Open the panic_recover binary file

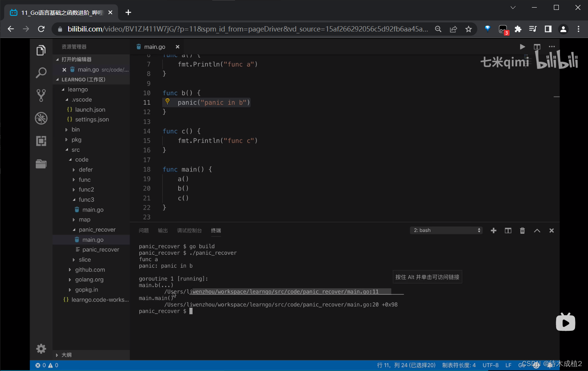(101, 250)
